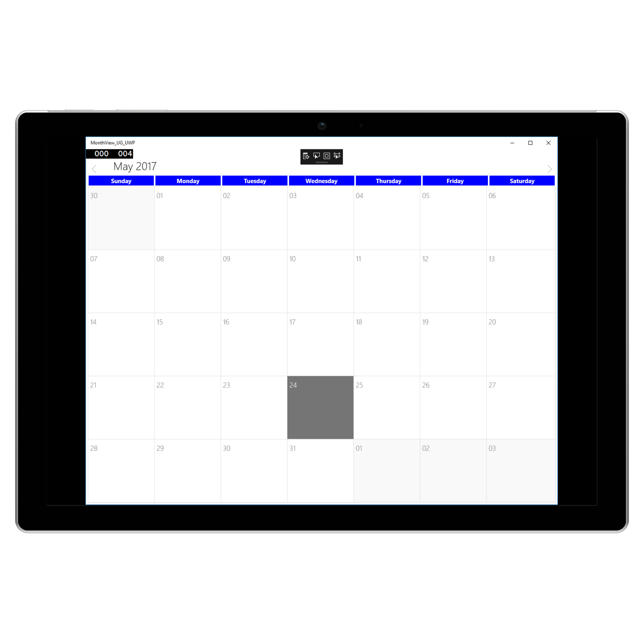Image resolution: width=644 pixels, height=644 pixels.
Task: Click the Friday column header
Action: tap(455, 180)
